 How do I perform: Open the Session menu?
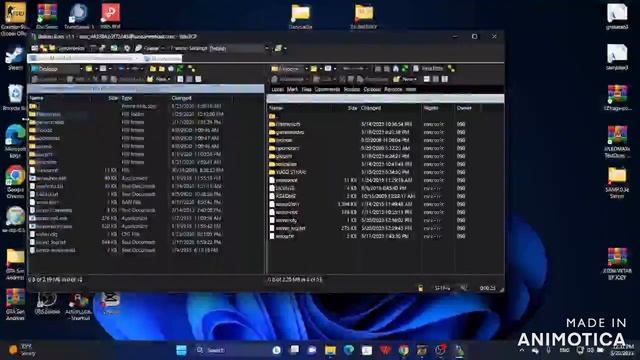pos(352,89)
